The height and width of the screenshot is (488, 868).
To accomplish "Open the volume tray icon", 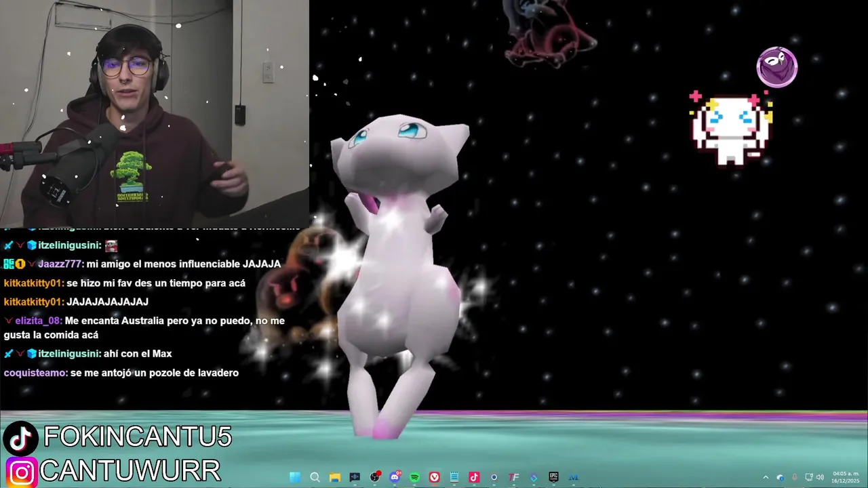I will (820, 477).
